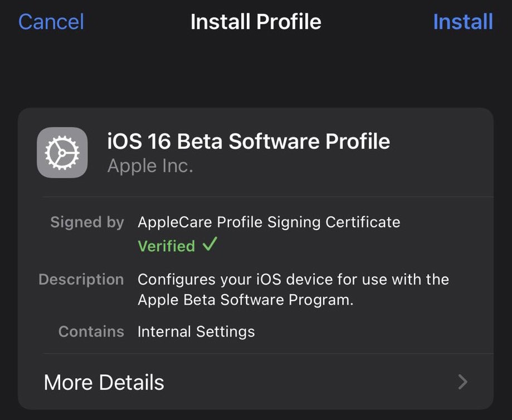512x420 pixels.
Task: Tap the iOS 16 Beta Software Profile title
Action: click(248, 141)
